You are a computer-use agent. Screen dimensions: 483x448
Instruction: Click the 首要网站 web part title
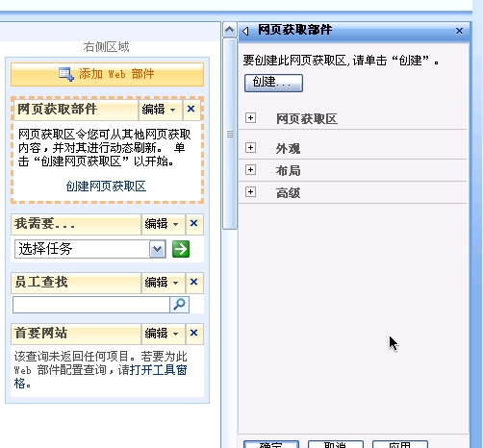tap(40, 334)
